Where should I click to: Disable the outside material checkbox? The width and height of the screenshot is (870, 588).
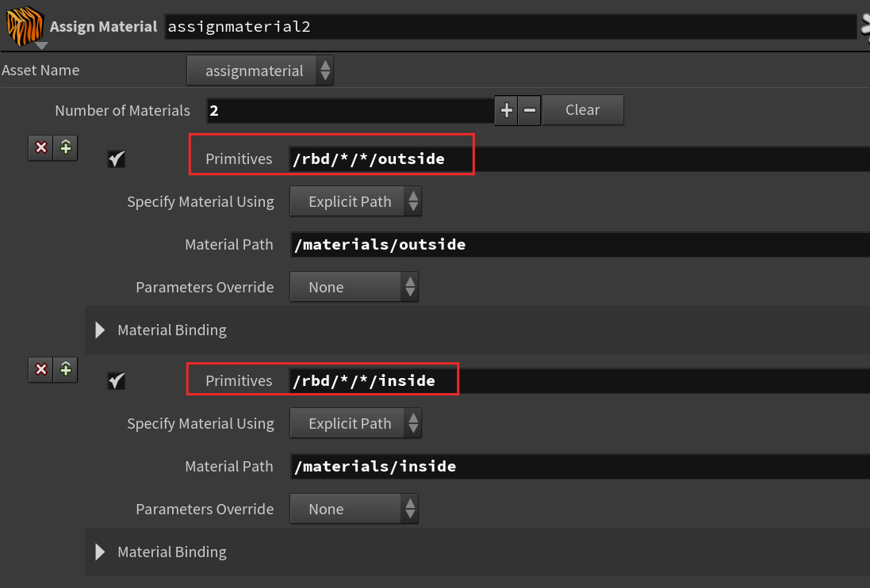(x=116, y=159)
